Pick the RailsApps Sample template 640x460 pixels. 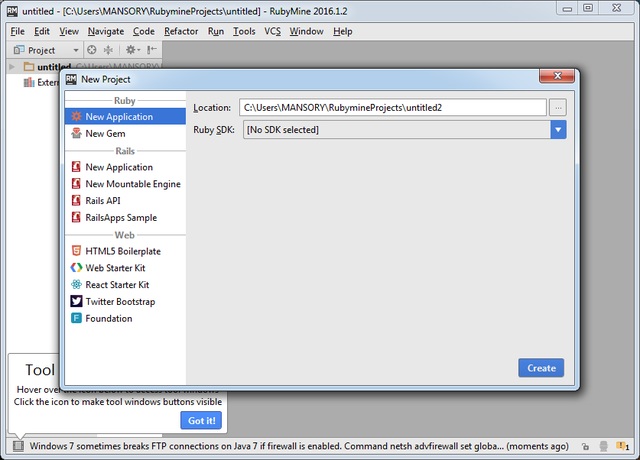click(x=121, y=218)
